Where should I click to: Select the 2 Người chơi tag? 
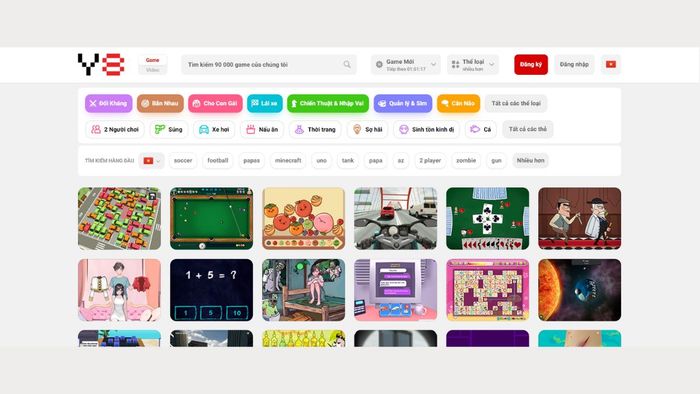point(115,129)
